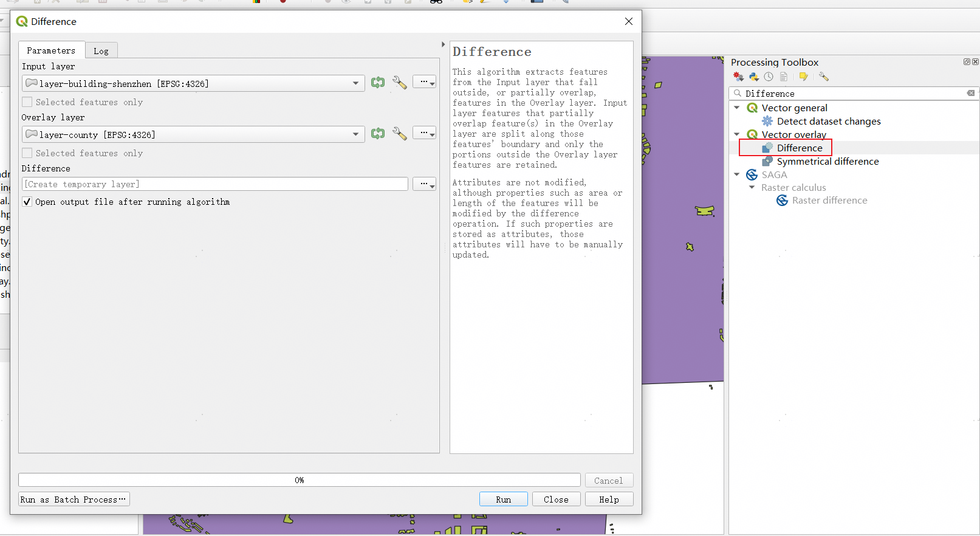Image resolution: width=980 pixels, height=536 pixels.
Task: Select Symmetrical difference algorithm in toolbox
Action: [x=827, y=161]
